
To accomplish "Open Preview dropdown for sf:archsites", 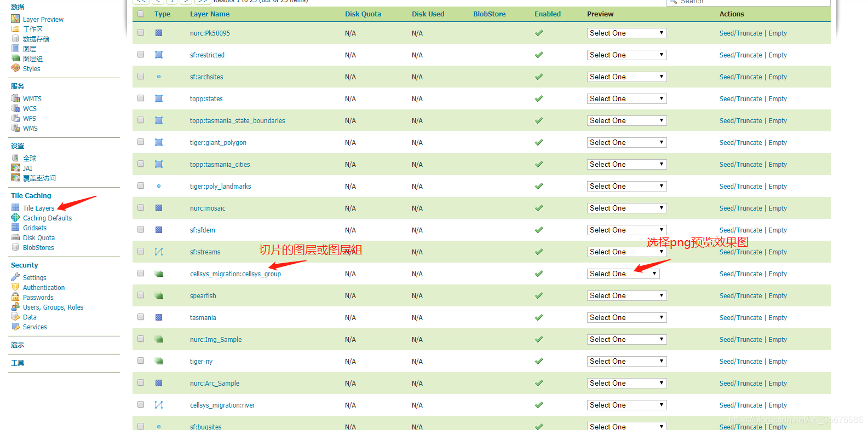I will pyautogui.click(x=626, y=77).
